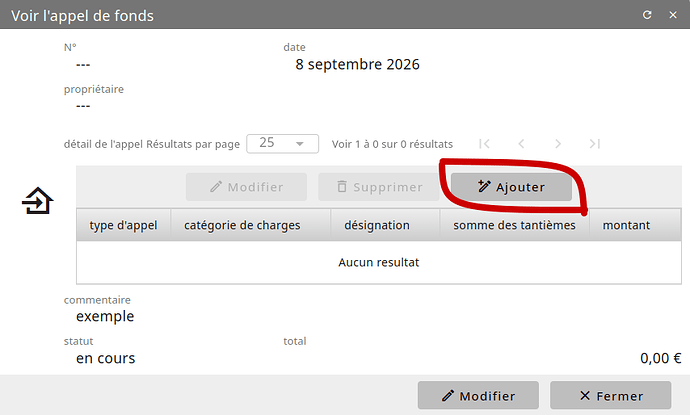Open the Résultats par page dropdown
The width and height of the screenshot is (690, 415).
(x=283, y=143)
